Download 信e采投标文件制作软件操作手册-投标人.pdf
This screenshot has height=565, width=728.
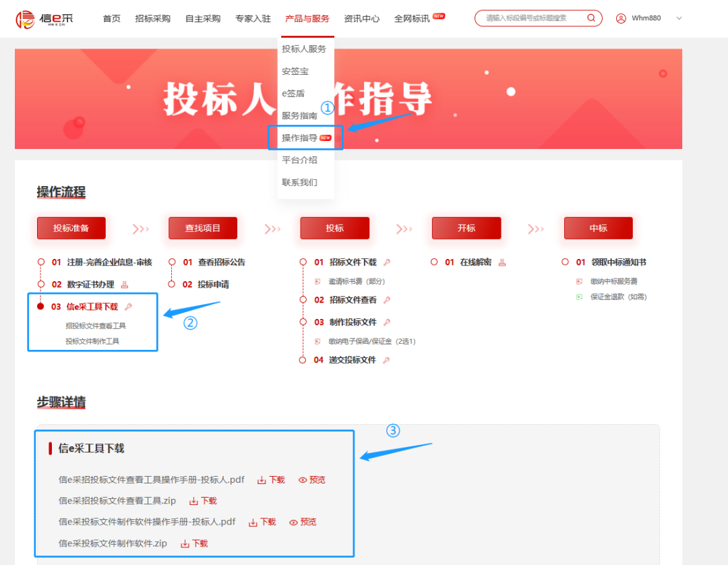click(262, 523)
